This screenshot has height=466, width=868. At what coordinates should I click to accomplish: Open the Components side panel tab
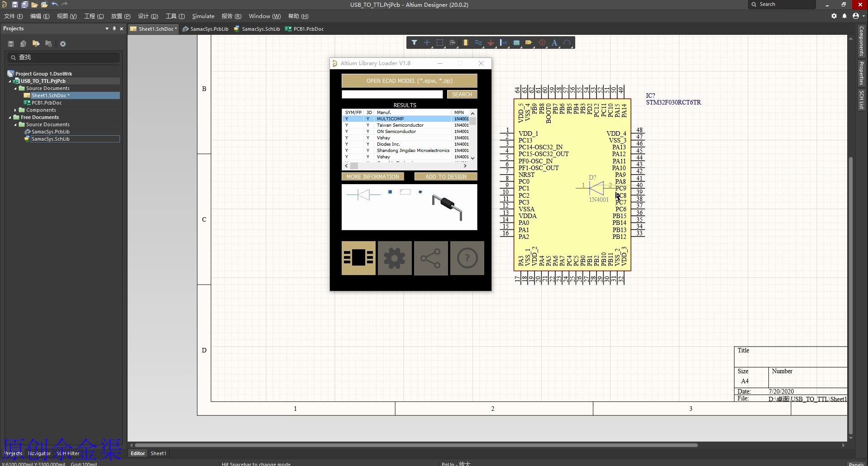pos(861,41)
